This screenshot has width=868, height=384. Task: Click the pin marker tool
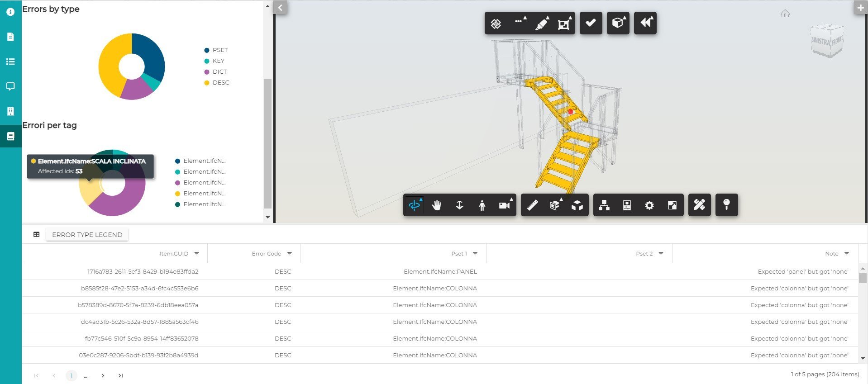727,205
